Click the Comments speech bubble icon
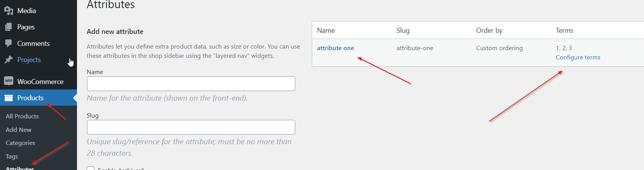 coord(8,44)
